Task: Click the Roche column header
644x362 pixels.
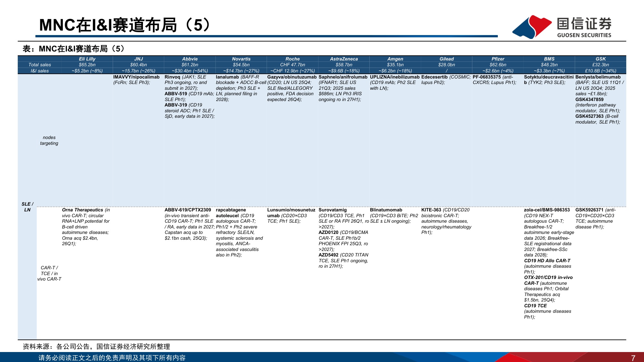Action: coord(292,59)
